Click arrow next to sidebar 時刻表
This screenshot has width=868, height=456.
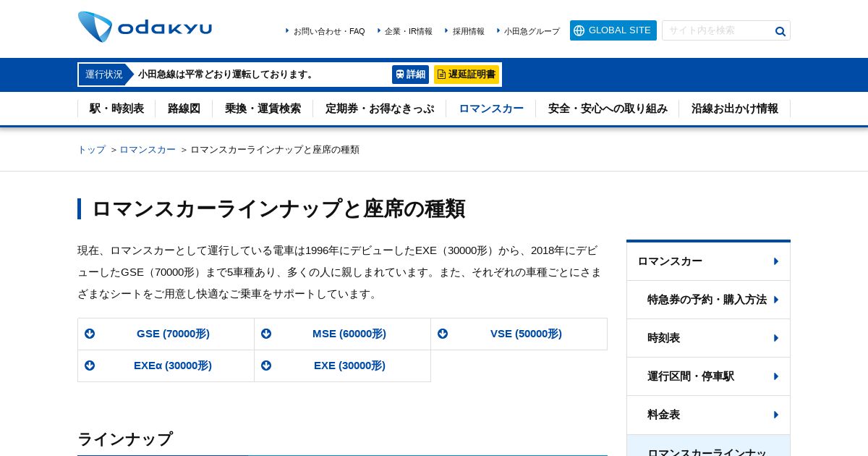(776, 338)
